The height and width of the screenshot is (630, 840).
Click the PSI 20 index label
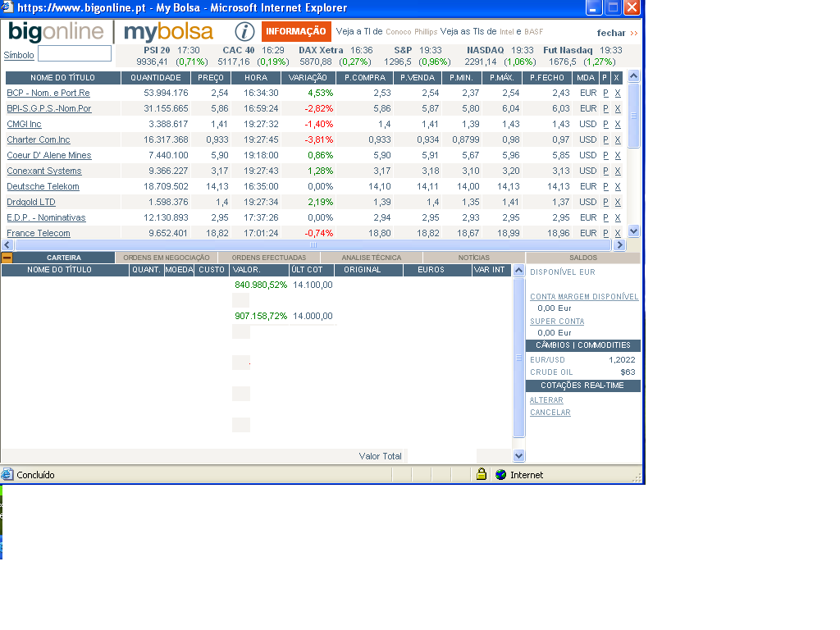point(157,50)
